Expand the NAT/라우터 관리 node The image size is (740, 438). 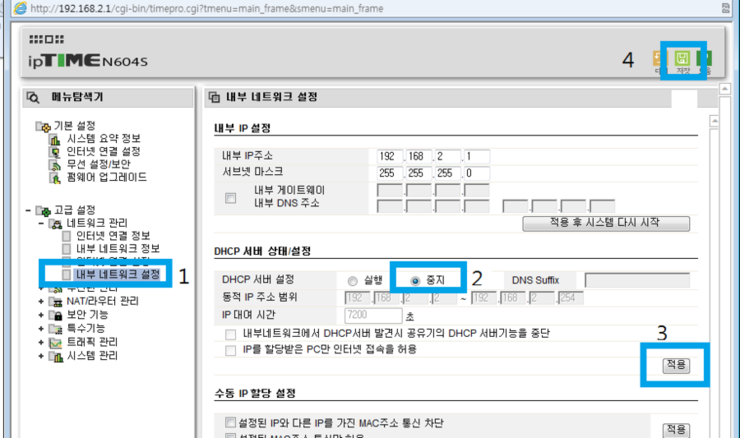tap(41, 301)
